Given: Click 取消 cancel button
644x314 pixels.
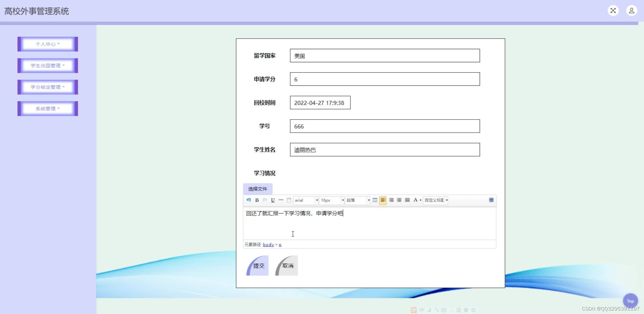Looking at the screenshot, I should [287, 266].
